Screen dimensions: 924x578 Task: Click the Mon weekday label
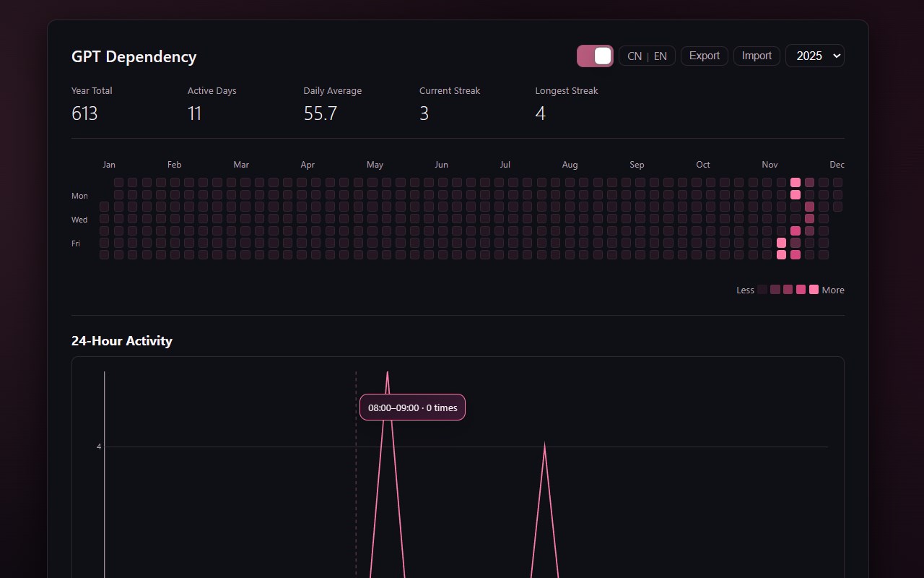click(x=79, y=196)
